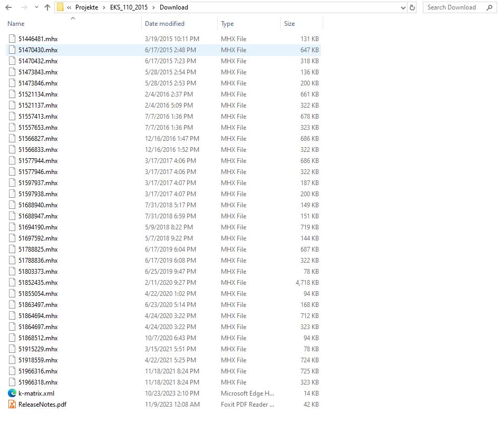Expand the chevron after EKS_110_2015 breadcrumb
504x442 pixels.
pos(153,7)
